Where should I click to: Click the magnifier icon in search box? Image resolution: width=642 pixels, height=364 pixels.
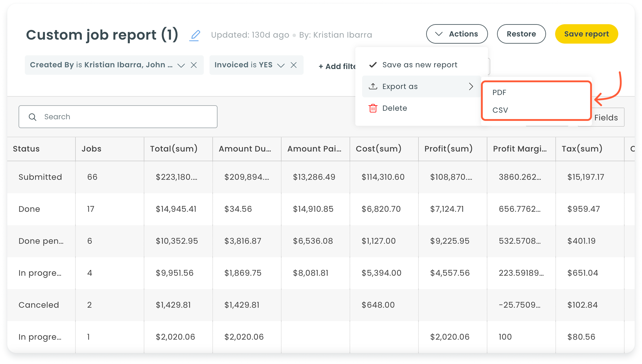pyautogui.click(x=32, y=117)
